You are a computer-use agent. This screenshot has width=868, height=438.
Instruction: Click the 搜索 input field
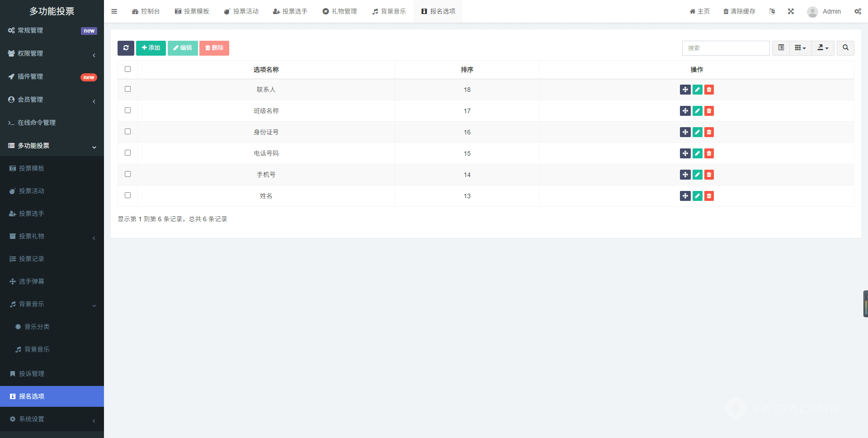726,48
